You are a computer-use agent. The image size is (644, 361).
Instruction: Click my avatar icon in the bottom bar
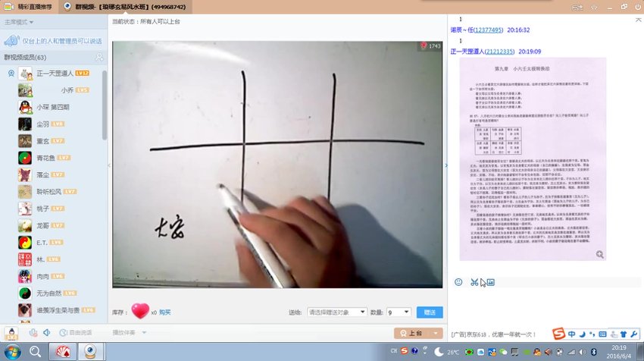coord(11,333)
